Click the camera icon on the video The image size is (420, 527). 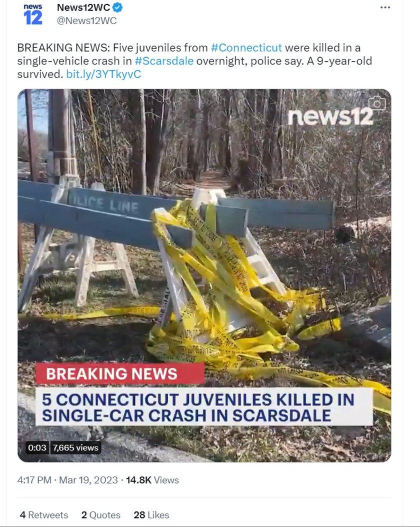click(377, 103)
